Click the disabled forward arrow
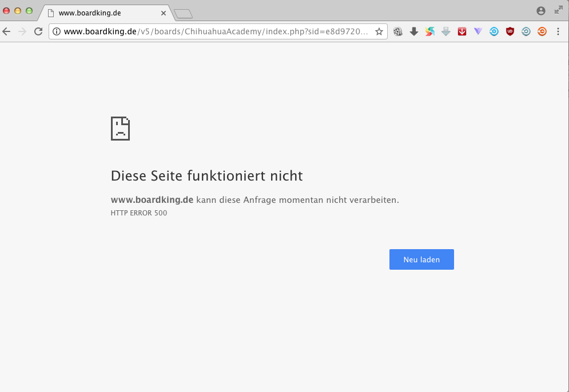The height and width of the screenshot is (392, 569). tap(22, 31)
